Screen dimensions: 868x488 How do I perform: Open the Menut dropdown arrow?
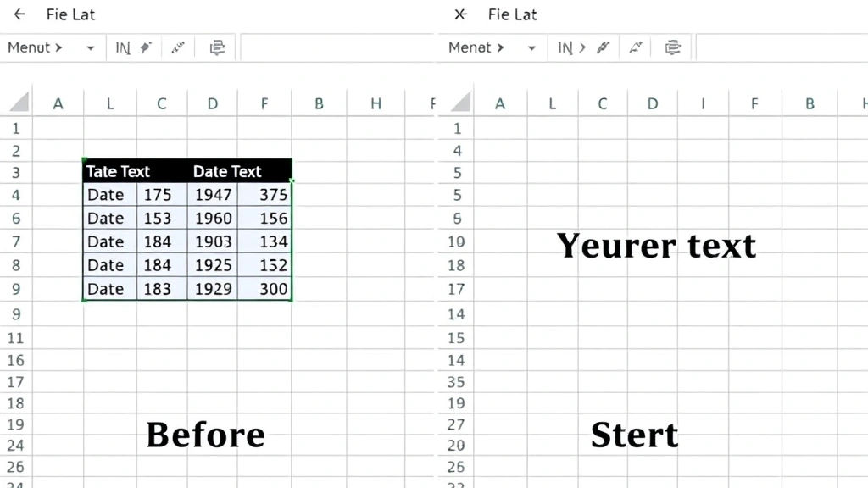pos(88,47)
